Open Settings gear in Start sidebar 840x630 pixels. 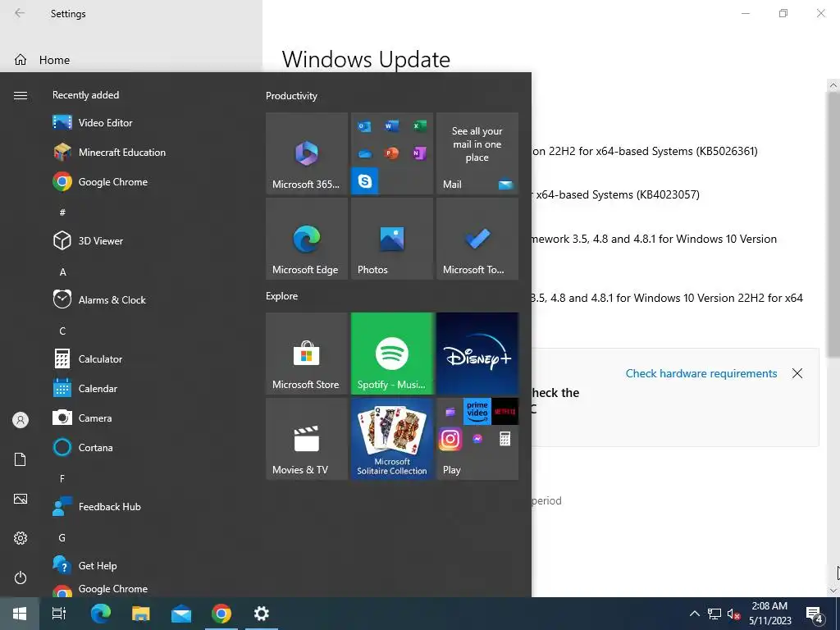(21, 538)
